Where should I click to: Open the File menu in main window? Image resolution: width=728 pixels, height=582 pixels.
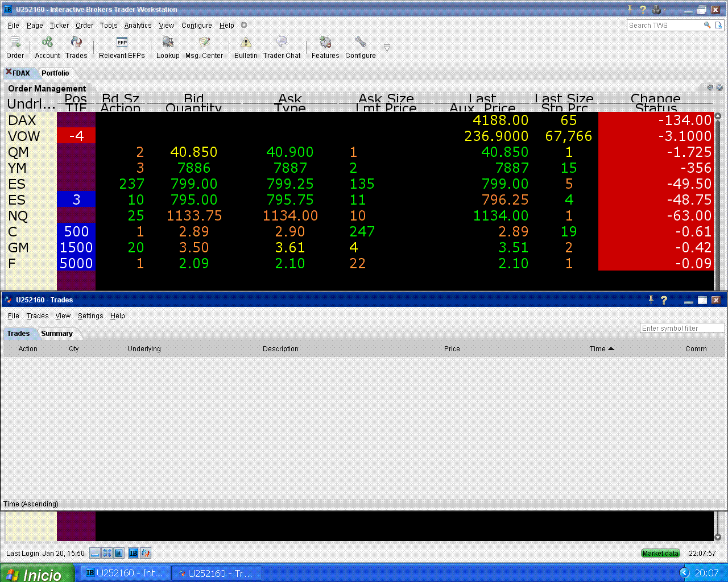point(14,26)
